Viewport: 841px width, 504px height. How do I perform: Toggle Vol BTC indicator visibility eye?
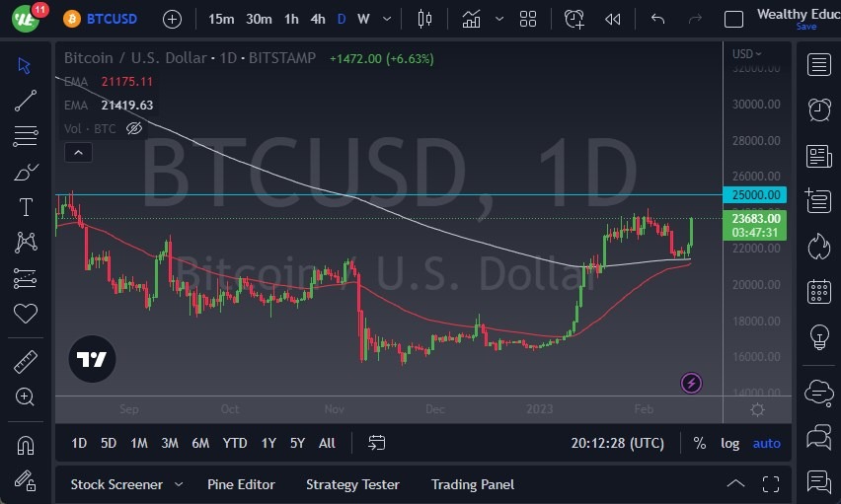click(x=134, y=128)
